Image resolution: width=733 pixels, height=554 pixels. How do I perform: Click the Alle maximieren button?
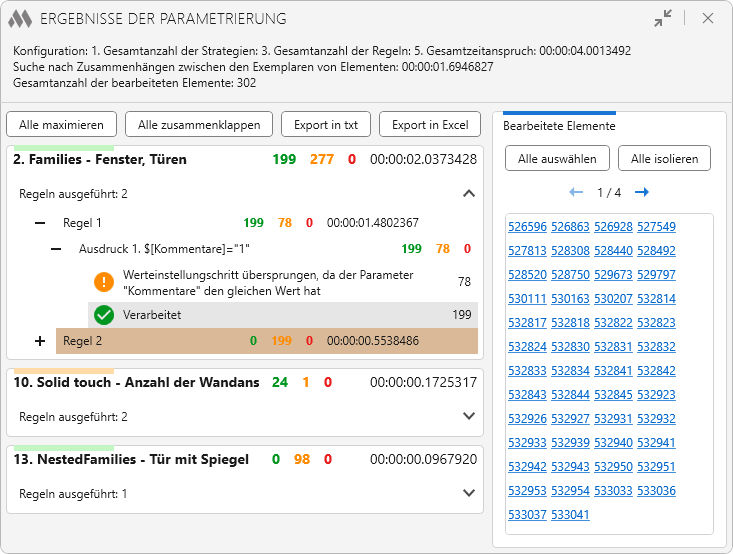pos(61,125)
